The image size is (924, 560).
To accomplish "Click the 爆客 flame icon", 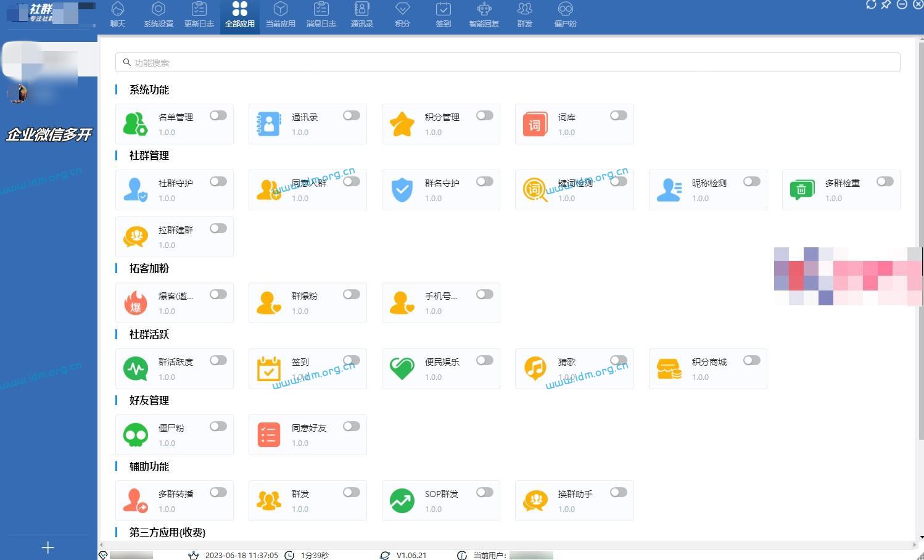I will pos(135,303).
